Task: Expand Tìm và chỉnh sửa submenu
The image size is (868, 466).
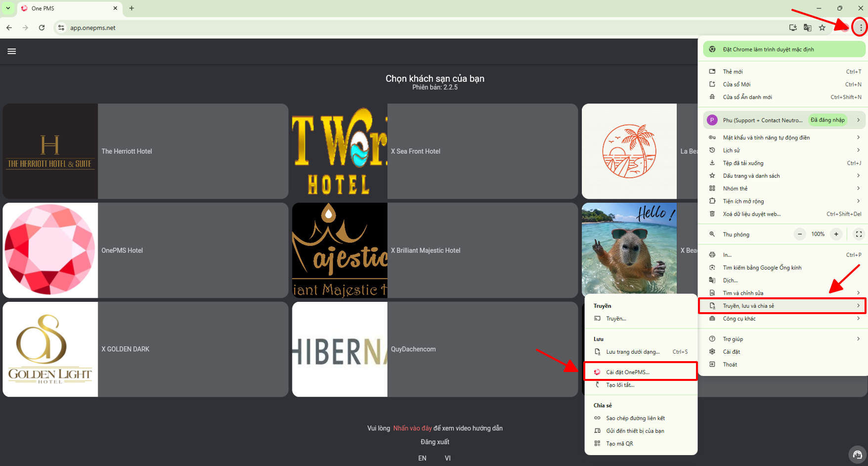Action: coord(785,293)
